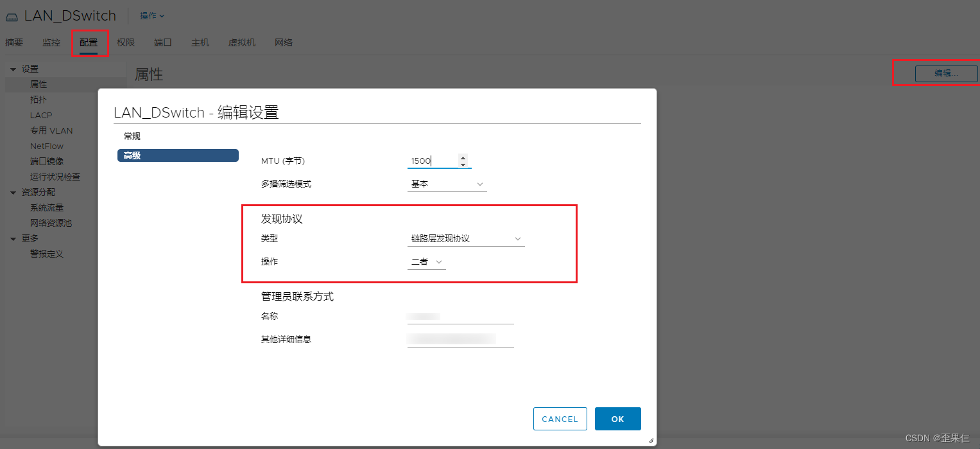Switch to the 摘要 tab

14,42
